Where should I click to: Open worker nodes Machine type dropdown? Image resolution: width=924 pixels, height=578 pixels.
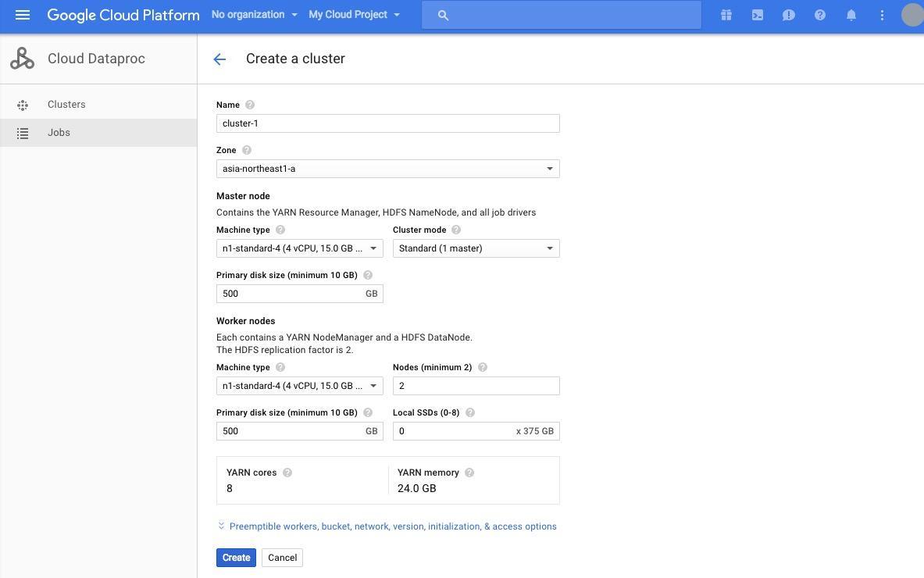coord(299,386)
